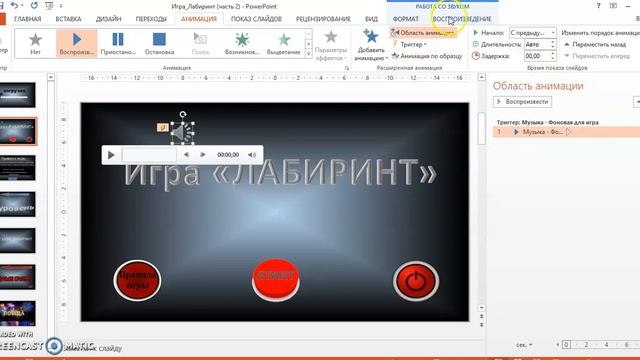Screen dimensions: 640x360
Task: Click 'Добавить анимацию' star button
Action: click(x=371, y=46)
